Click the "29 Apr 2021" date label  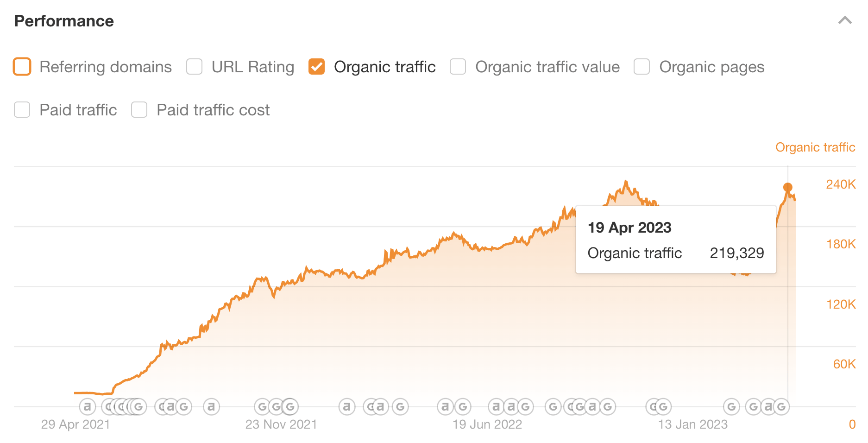pos(76,424)
